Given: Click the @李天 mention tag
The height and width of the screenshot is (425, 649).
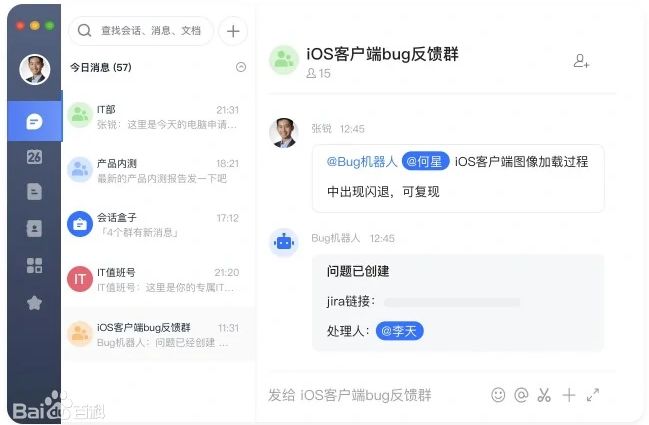Looking at the screenshot, I should pos(400,330).
